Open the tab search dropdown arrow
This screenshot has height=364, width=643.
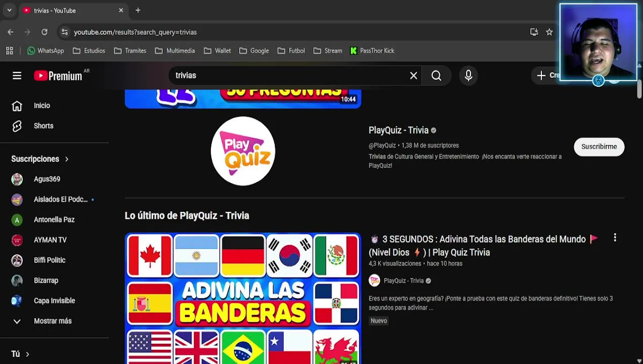click(x=9, y=10)
